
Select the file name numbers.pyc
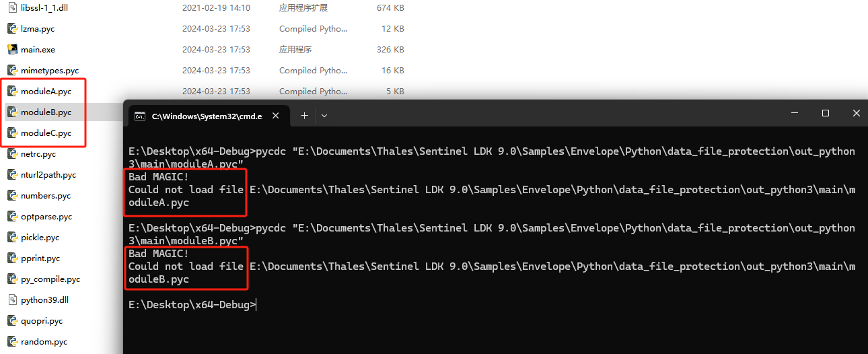(x=46, y=196)
